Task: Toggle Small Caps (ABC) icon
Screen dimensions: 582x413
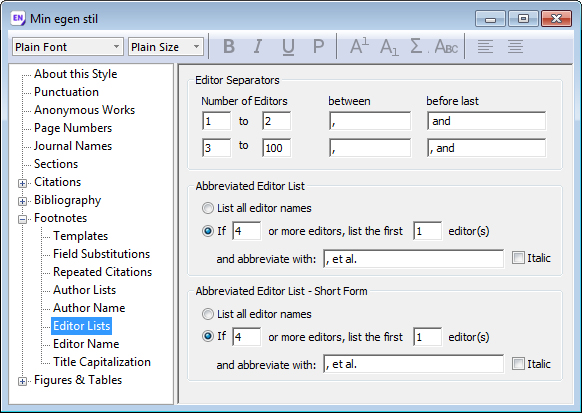Action: (x=447, y=47)
